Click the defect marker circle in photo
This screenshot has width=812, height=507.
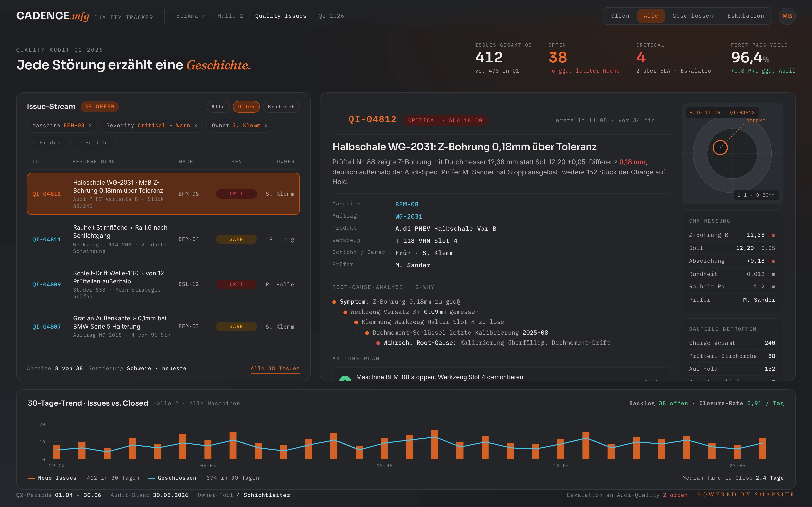720,147
